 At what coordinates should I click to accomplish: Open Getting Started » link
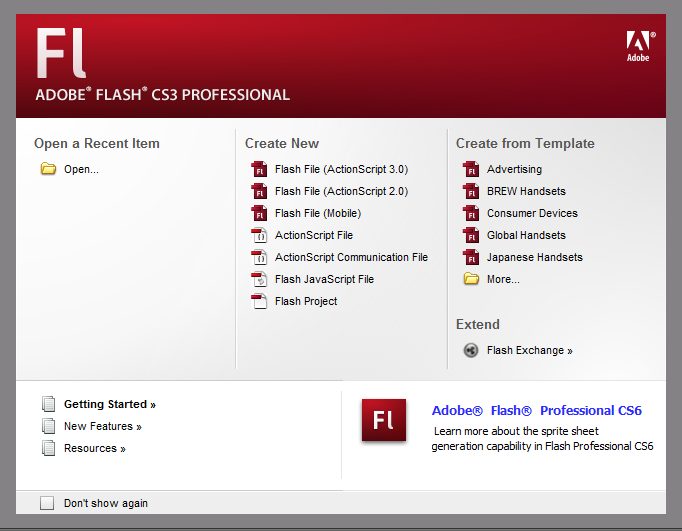110,404
